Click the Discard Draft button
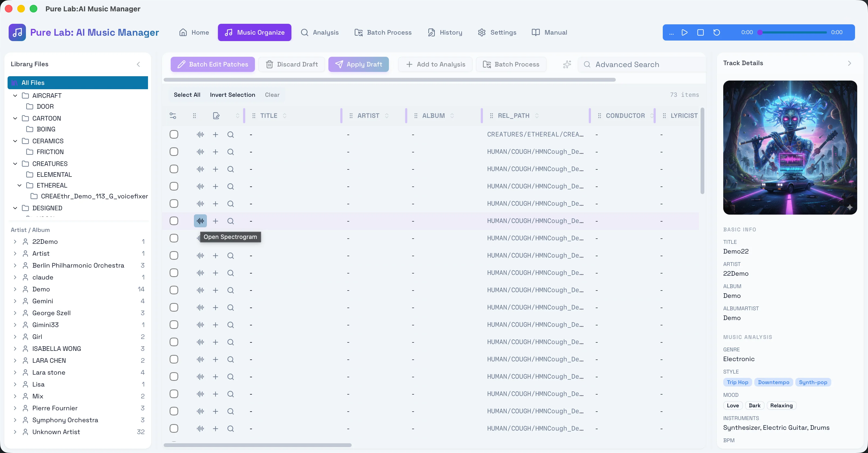 tap(292, 64)
